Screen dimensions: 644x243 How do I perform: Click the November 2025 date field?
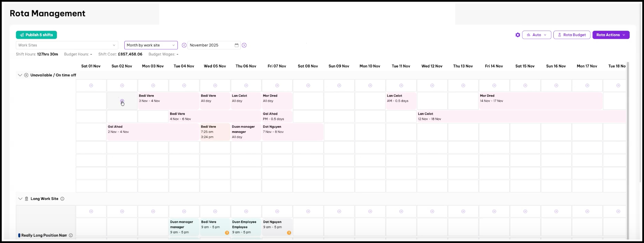click(x=210, y=45)
